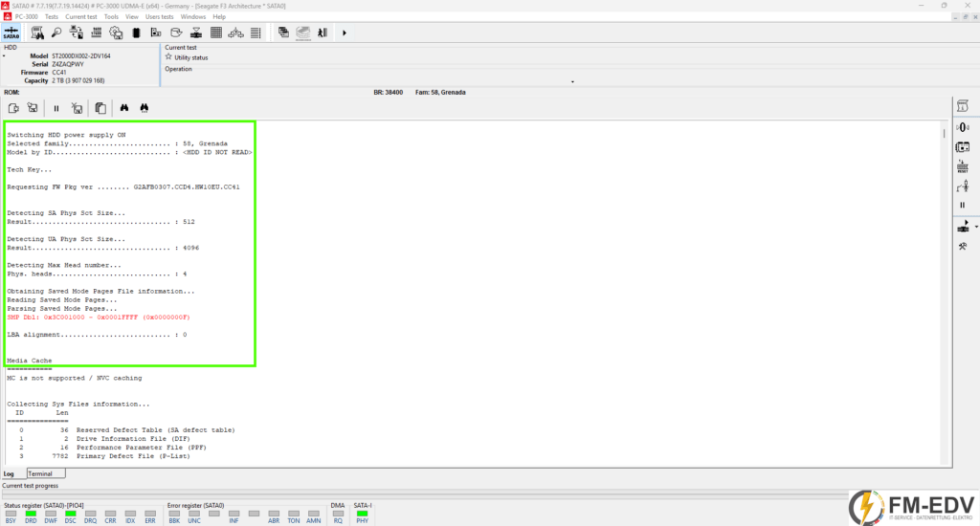Click the tree hierarchy icon in top toolbar

(x=235, y=33)
